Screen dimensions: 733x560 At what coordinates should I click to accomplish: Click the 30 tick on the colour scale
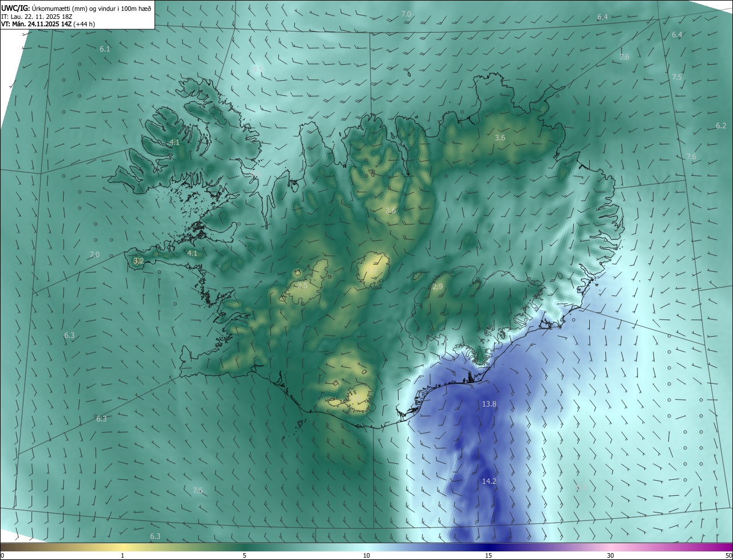610,555
